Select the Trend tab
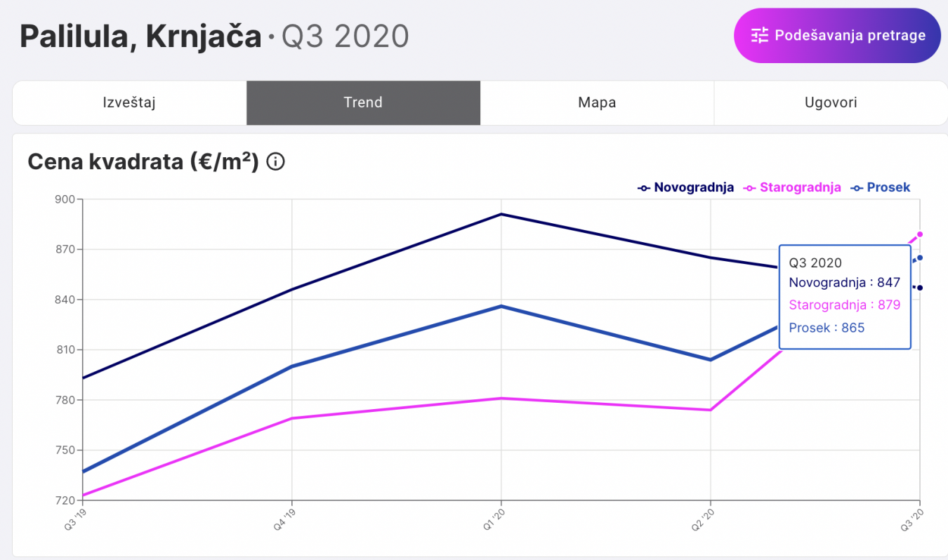 (x=363, y=102)
